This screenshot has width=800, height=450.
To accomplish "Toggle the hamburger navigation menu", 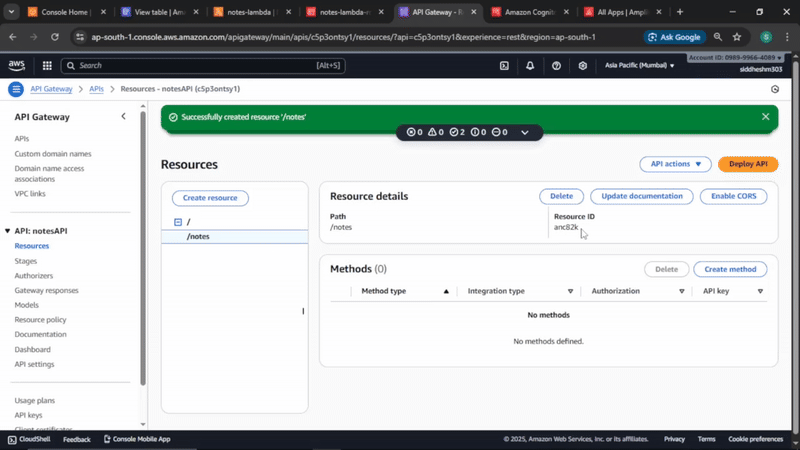I will pos(16,89).
